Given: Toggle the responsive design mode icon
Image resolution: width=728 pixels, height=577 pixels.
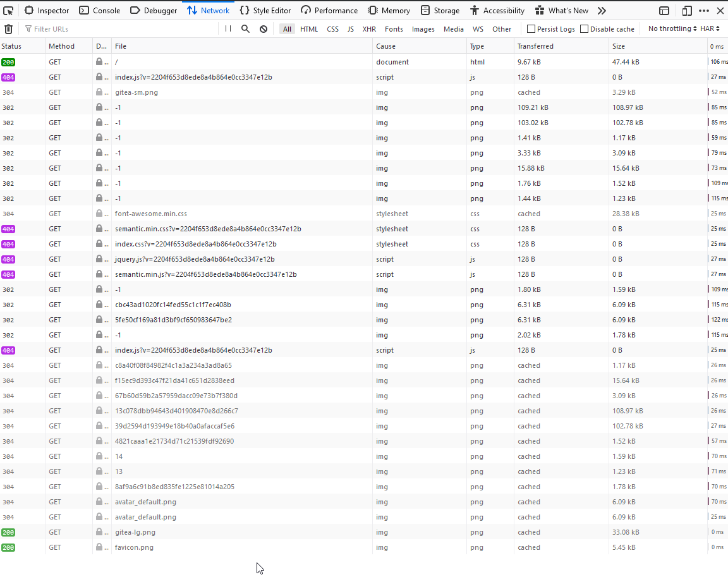Looking at the screenshot, I should (687, 10).
